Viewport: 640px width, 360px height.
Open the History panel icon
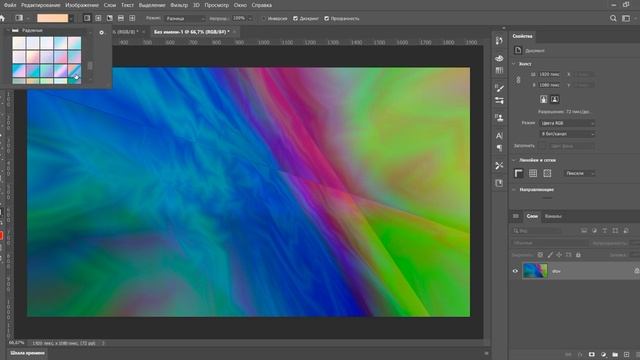(499, 41)
